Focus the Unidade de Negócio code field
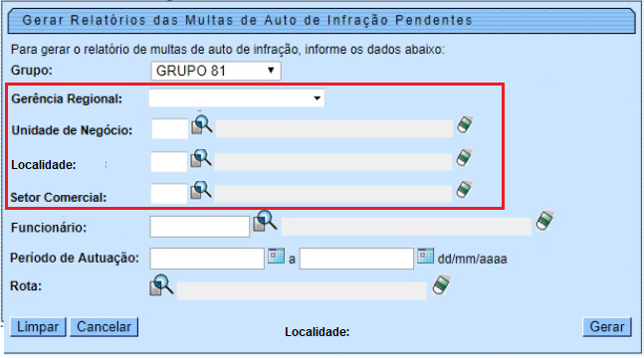The image size is (644, 358). click(169, 129)
